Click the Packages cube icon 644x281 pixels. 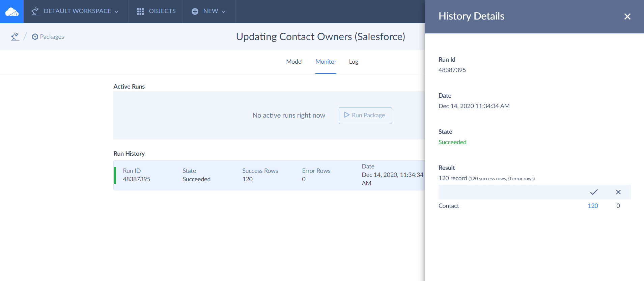pyautogui.click(x=35, y=37)
